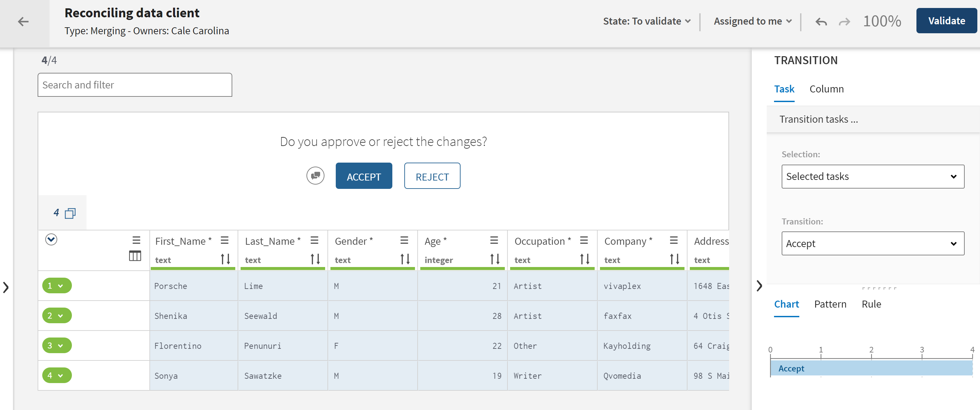Switch to the Pattern tab in chart panel
This screenshot has height=410, width=980.
click(x=829, y=304)
